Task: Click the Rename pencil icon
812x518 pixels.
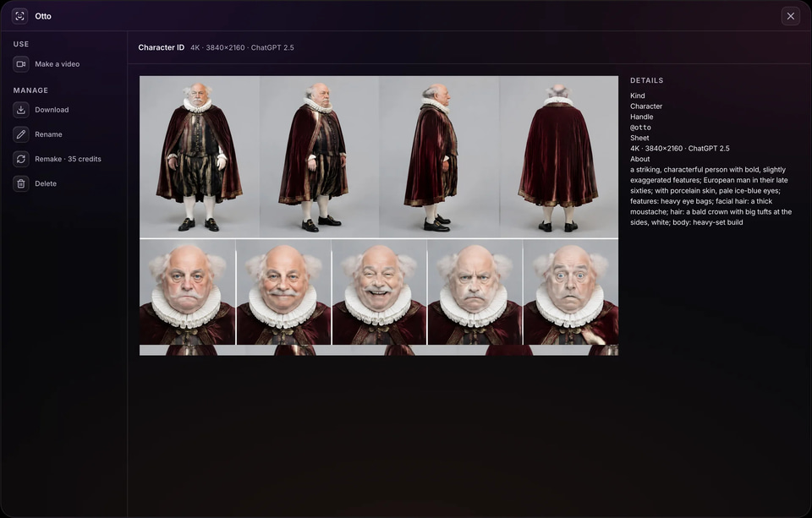Action: click(20, 134)
